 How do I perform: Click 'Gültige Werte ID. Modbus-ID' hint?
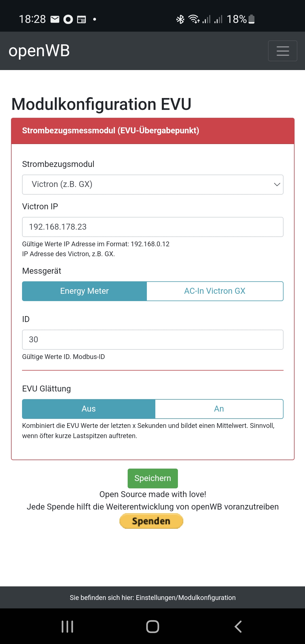[64, 357]
